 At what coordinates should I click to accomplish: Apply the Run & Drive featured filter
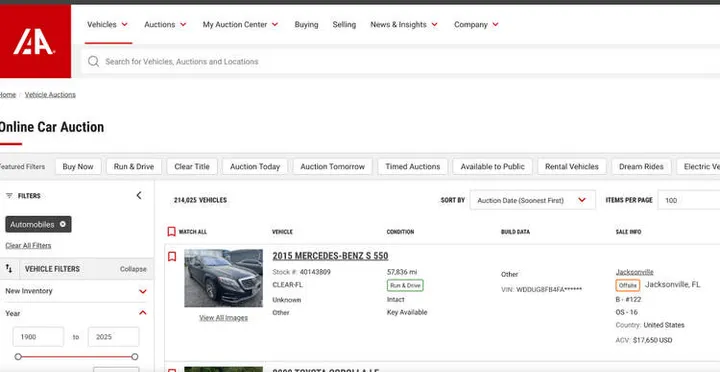pyautogui.click(x=134, y=167)
